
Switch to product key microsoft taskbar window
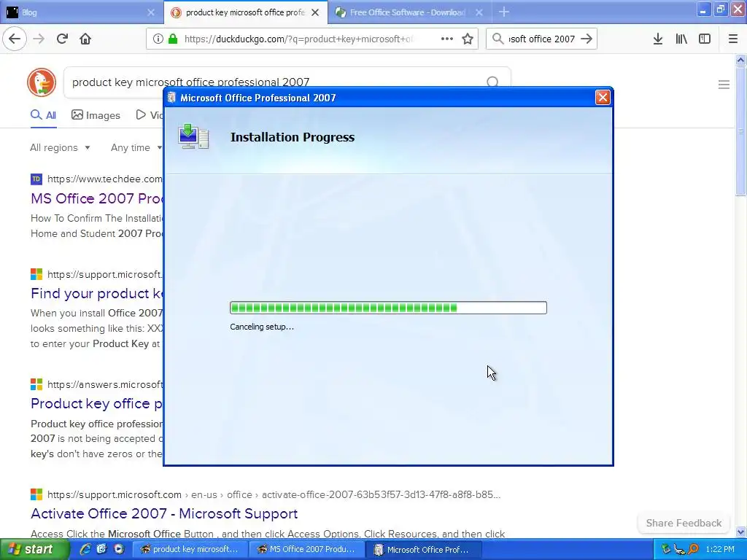tap(190, 550)
